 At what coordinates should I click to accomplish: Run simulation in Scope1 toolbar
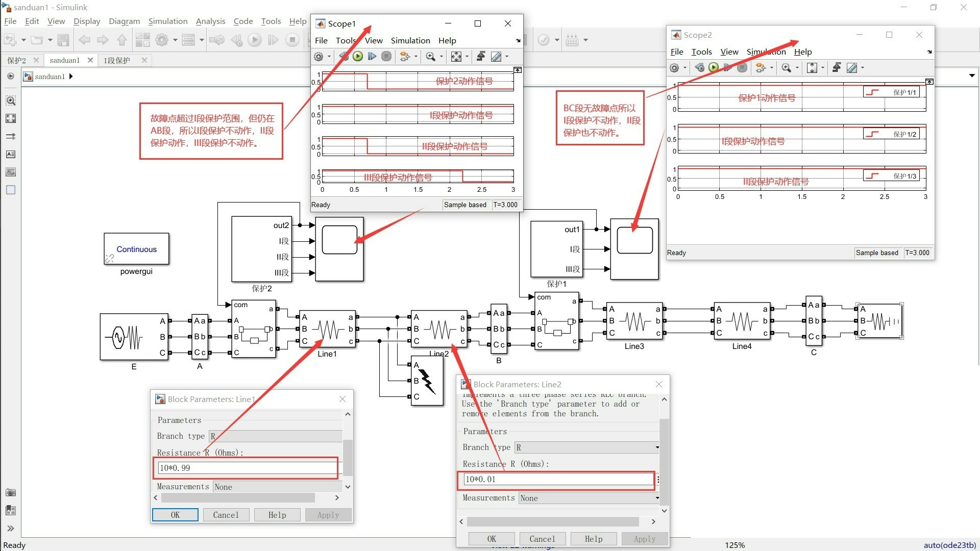click(x=358, y=57)
